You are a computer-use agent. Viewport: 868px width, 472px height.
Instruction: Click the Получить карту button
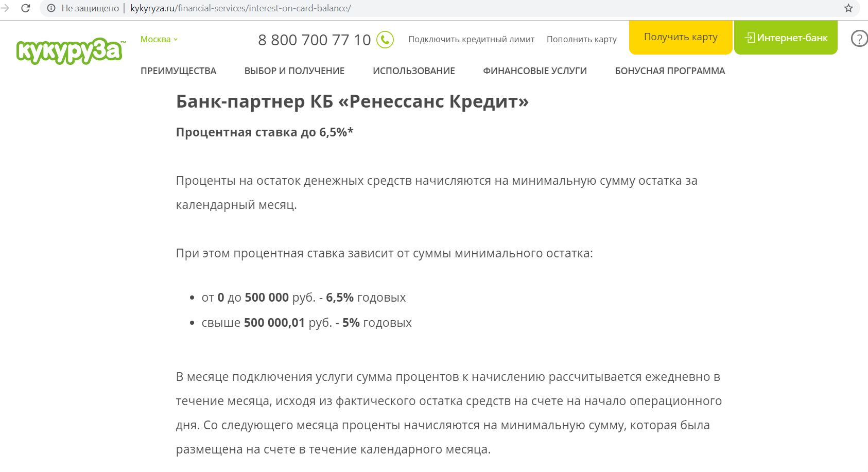(681, 37)
